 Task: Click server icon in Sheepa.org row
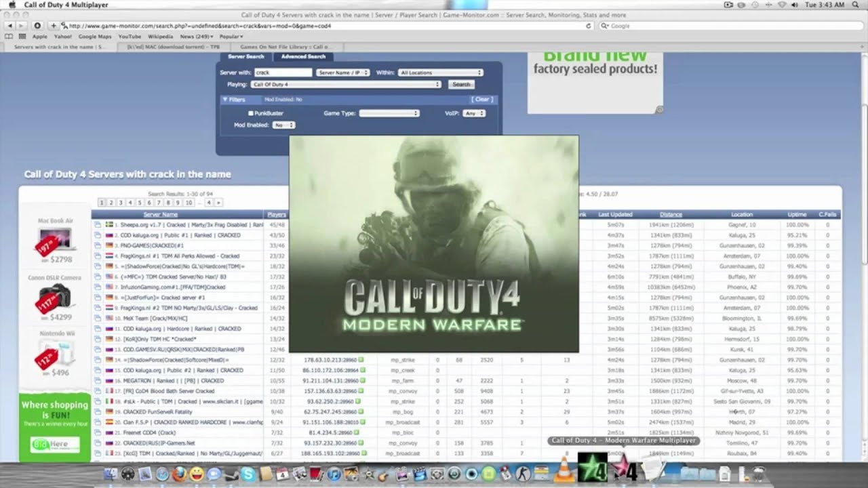pos(98,224)
